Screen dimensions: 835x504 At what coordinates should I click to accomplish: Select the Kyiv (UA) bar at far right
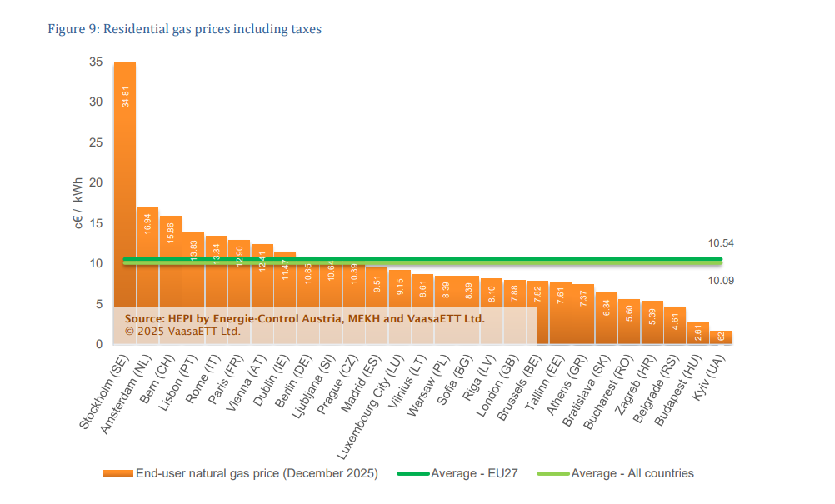(x=720, y=338)
